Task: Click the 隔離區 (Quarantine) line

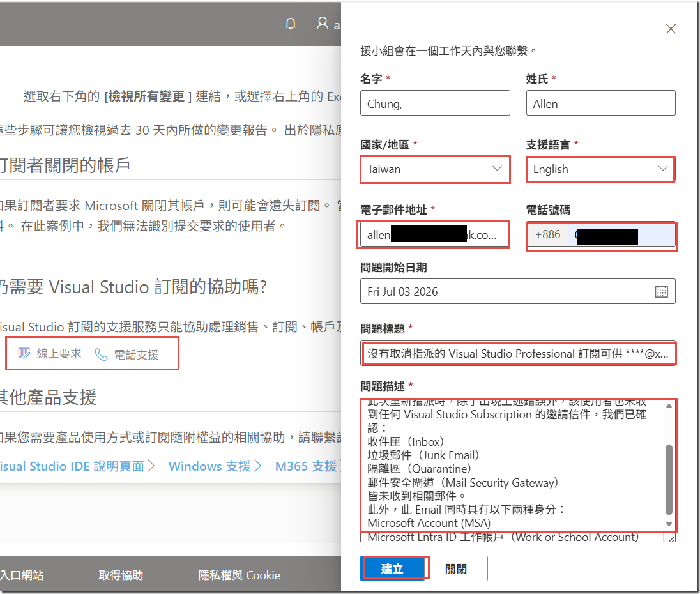Action: coord(420,469)
